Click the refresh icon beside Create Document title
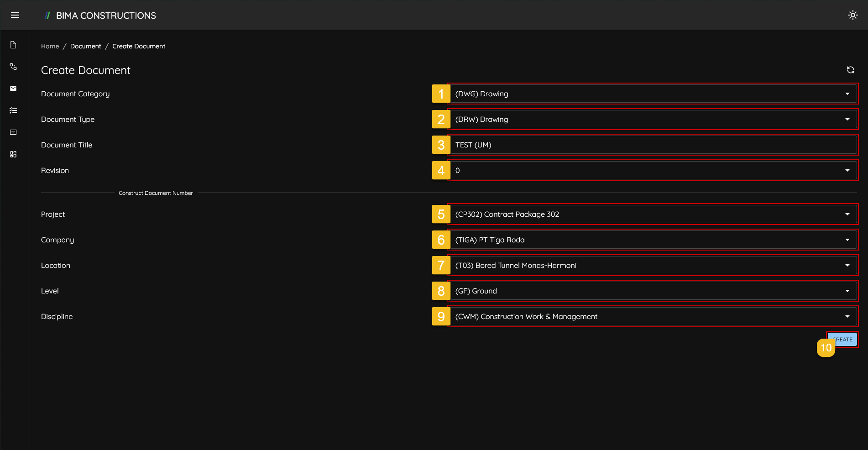868x450 pixels. [x=851, y=69]
